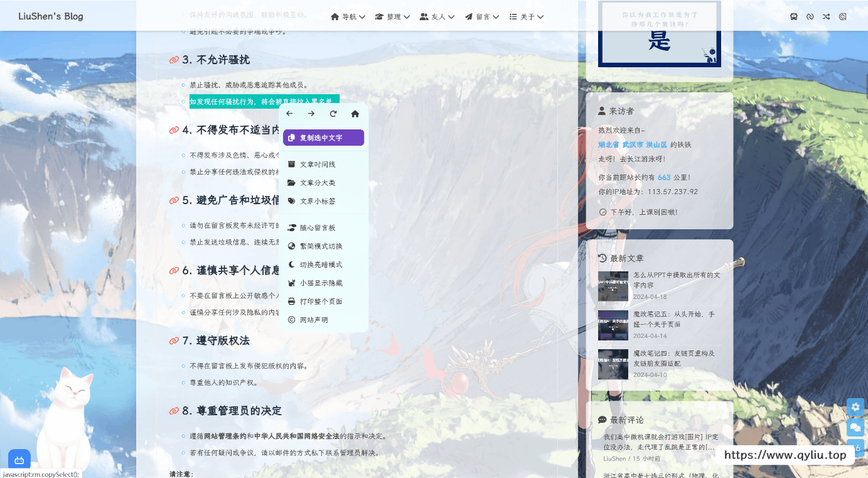
Task: Click the 是 image card in sidebar
Action: point(660,34)
